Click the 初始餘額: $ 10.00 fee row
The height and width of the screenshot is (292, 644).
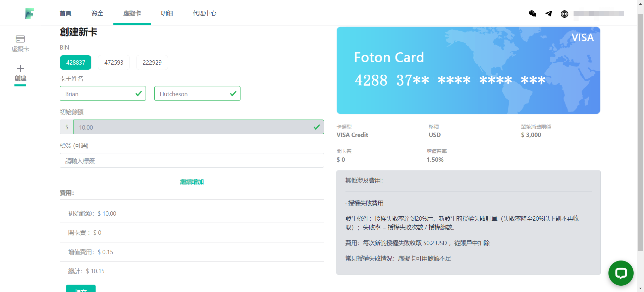click(192, 214)
